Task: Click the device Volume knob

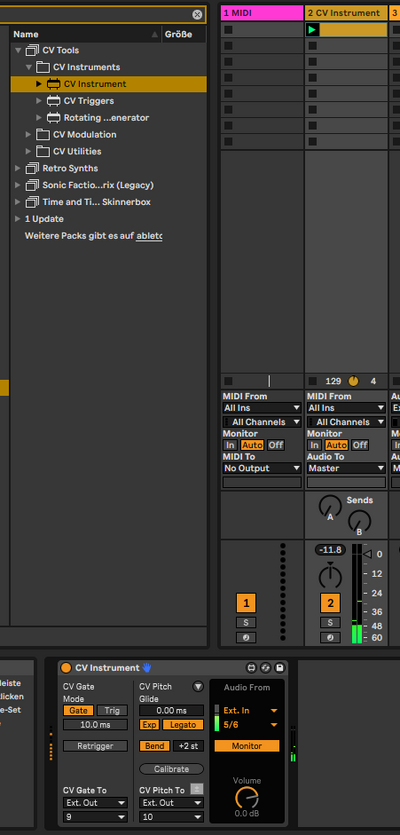Action: 247,798
